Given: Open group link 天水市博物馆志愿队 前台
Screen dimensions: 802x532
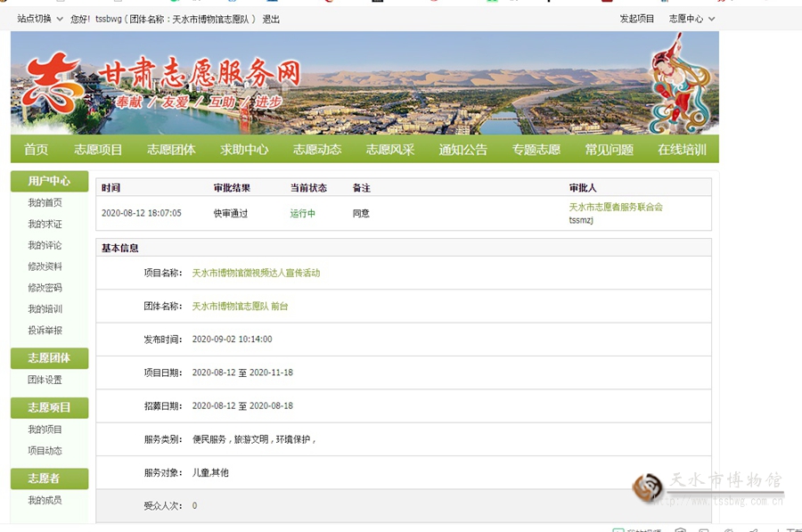Looking at the screenshot, I should [x=240, y=306].
